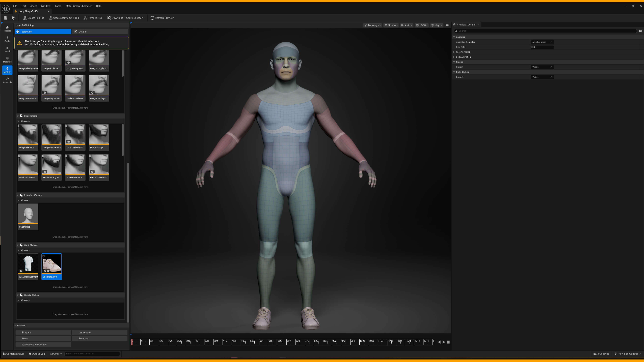Open the Head sidebar section
This screenshot has width=644, height=362.
tap(7, 49)
